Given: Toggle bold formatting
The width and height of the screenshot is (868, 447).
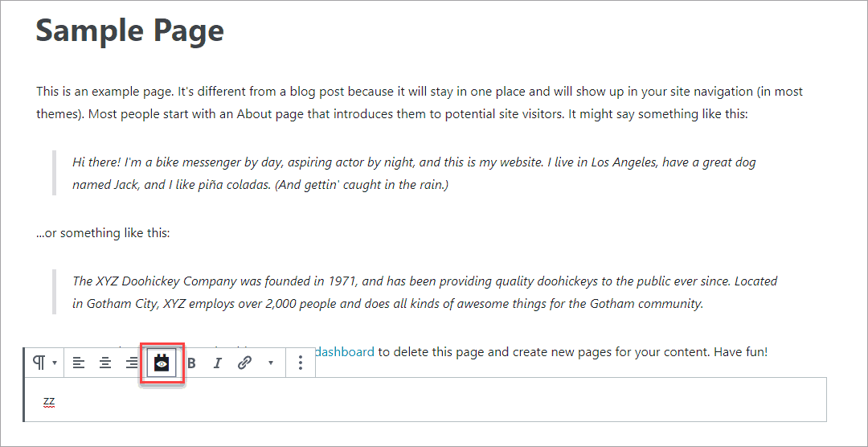Looking at the screenshot, I should tap(191, 363).
